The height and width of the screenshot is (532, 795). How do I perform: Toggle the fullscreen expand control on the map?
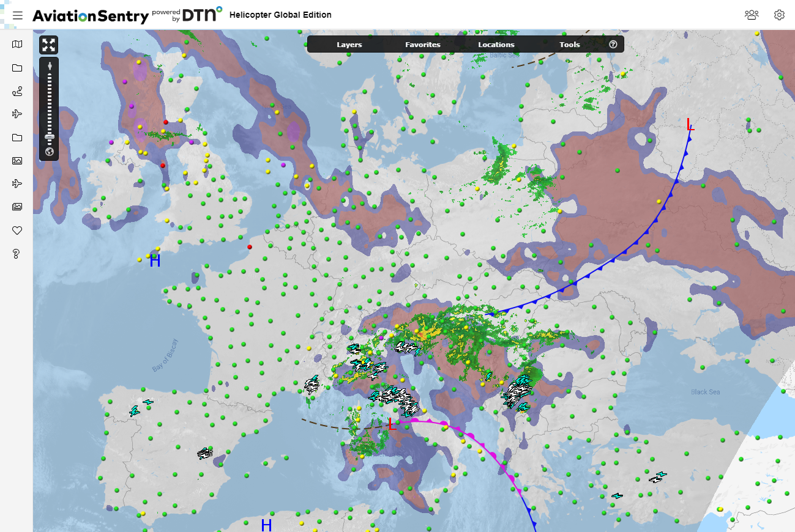(48, 44)
